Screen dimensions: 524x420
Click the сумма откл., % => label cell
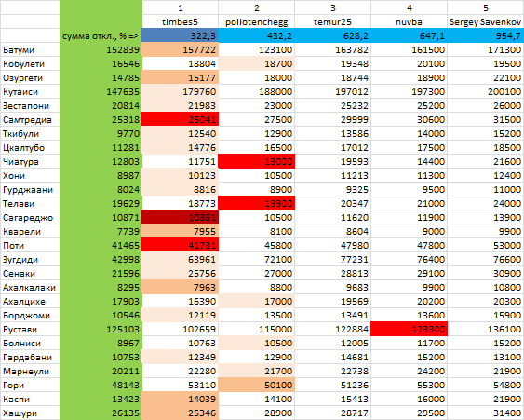tap(101, 35)
